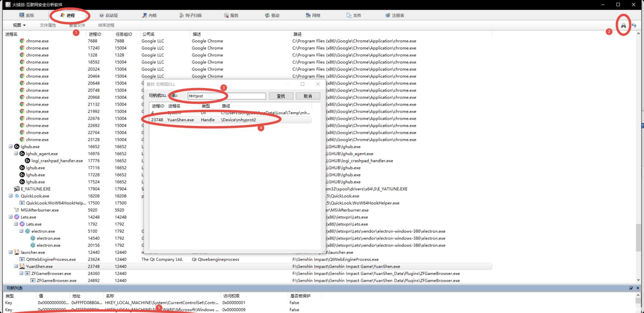Switch to the 内核 tab
The width and height of the screenshot is (644, 313).
coord(149,15)
